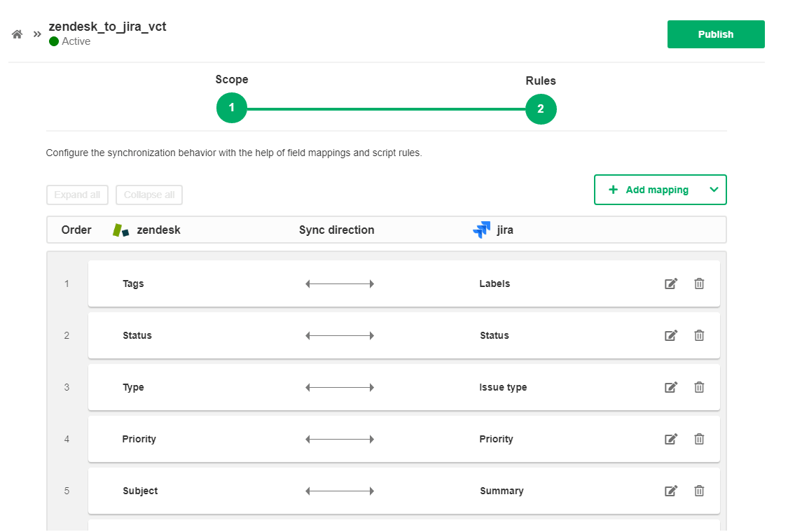Open Rules step 2 circle
Screen dimensions: 802x532
[x=541, y=109]
